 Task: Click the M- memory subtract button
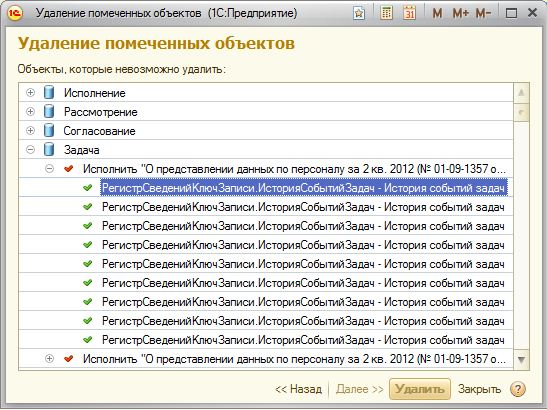(x=483, y=13)
